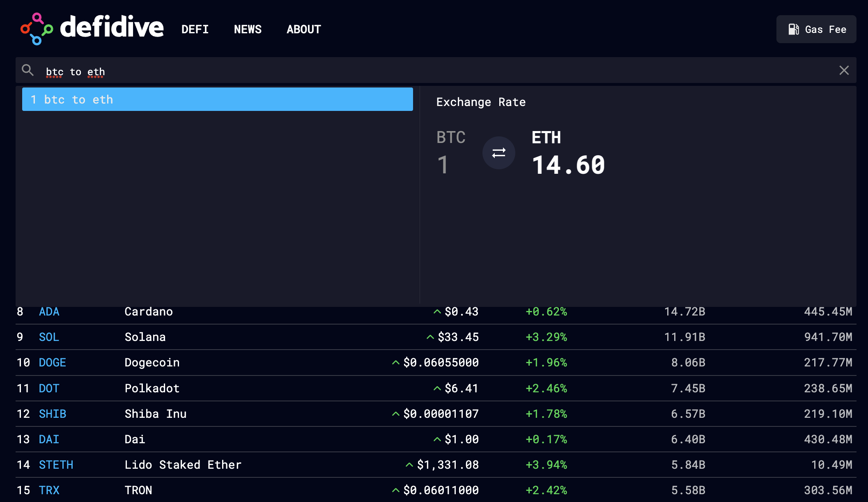Click the 941.70M volume value
Viewport: 868px width, 502px height.
(828, 337)
